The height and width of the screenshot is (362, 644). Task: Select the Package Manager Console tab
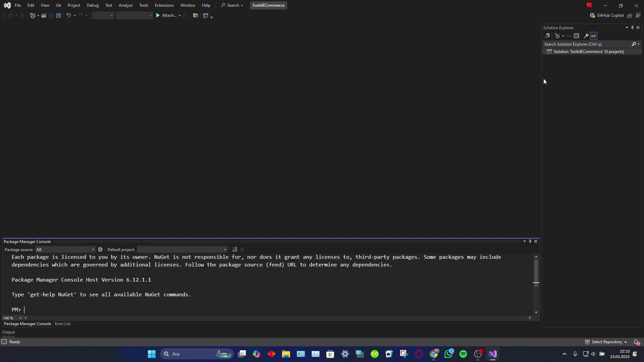28,324
